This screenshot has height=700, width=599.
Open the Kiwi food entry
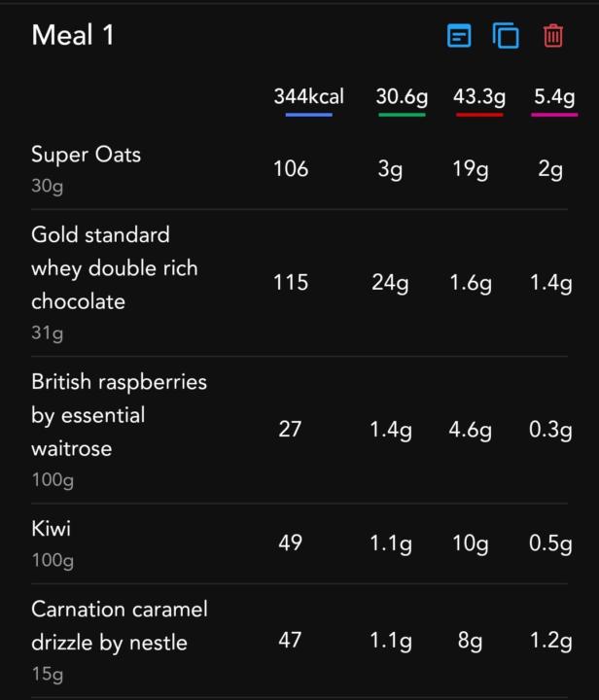pos(52,529)
